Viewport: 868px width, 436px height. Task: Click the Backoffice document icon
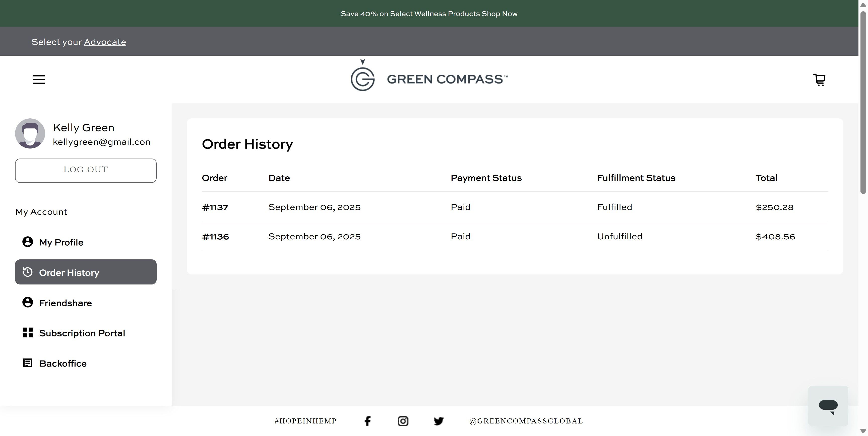pos(28,363)
